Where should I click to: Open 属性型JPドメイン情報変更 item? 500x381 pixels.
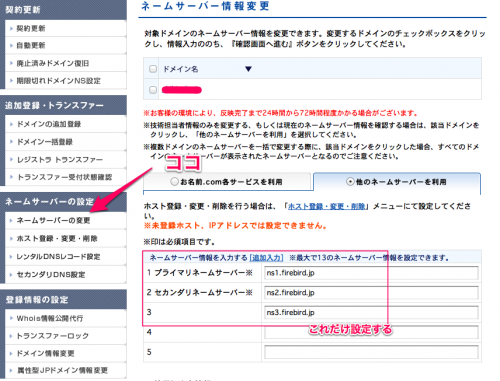(65, 370)
